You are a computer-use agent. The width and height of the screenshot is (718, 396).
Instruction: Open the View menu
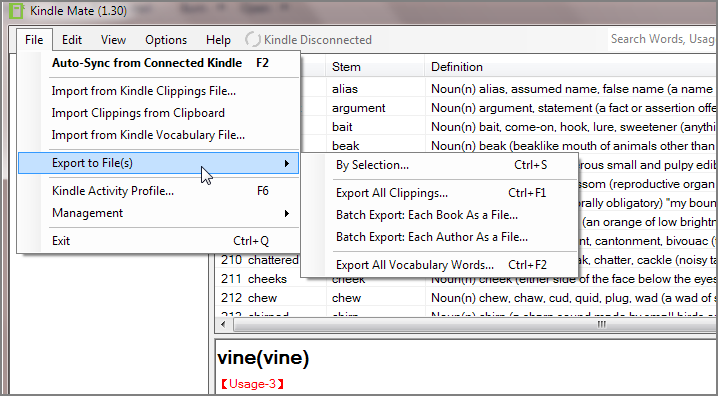(113, 40)
